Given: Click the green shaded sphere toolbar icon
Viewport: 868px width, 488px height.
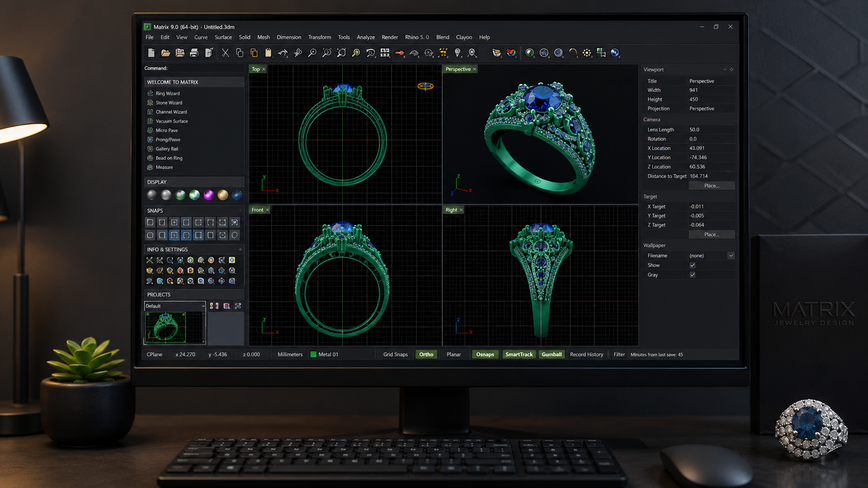Looking at the screenshot, I should tap(529, 53).
